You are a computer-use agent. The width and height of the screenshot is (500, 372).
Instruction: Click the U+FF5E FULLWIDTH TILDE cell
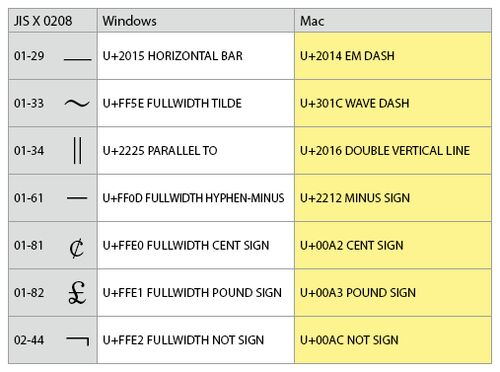click(x=196, y=103)
